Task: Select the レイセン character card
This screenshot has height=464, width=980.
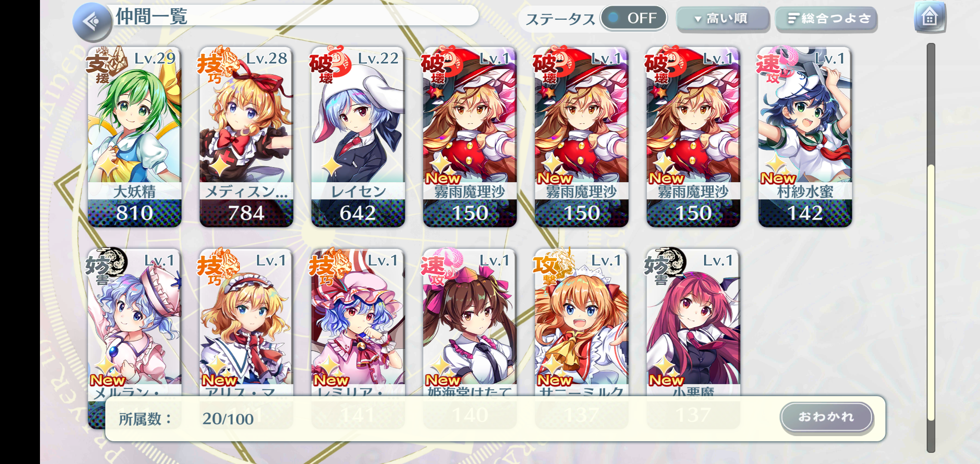Action: pos(358,137)
